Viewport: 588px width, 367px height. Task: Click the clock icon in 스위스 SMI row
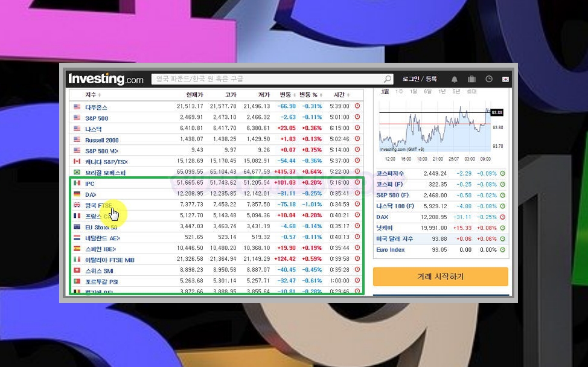pyautogui.click(x=357, y=270)
